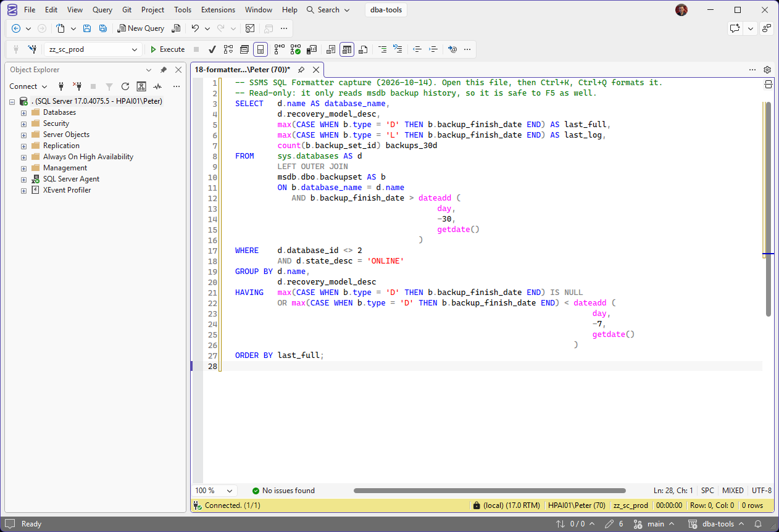Open the Tools menu
The height and width of the screenshot is (532, 779).
point(183,10)
